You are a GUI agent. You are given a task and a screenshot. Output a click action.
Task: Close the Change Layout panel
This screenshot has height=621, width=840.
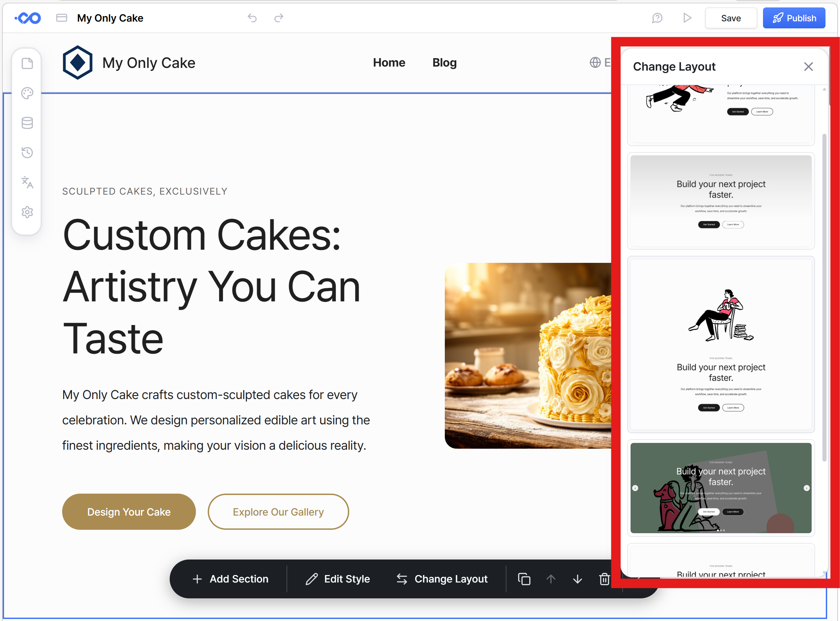808,67
